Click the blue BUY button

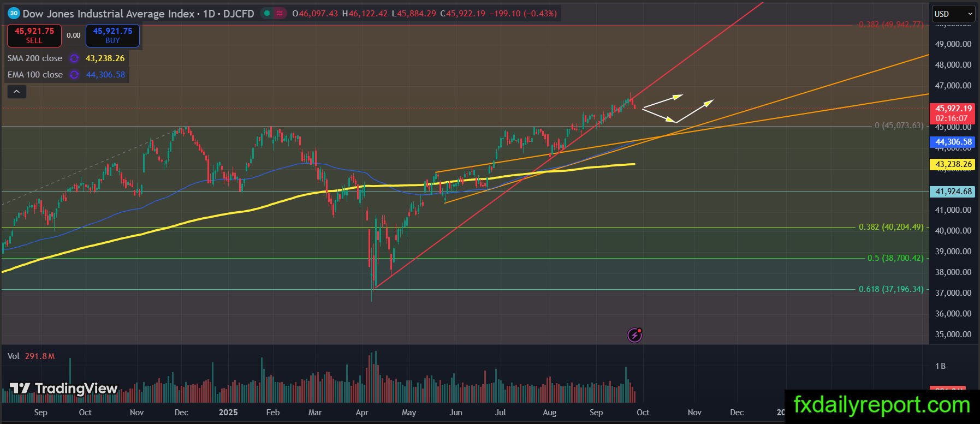click(112, 35)
